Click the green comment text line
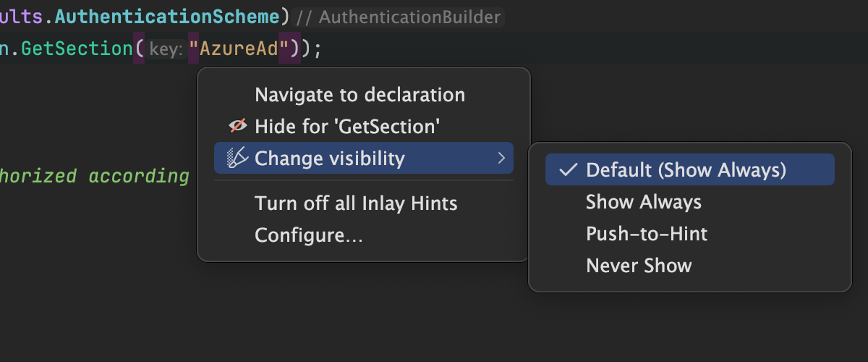868x362 pixels. point(94,176)
